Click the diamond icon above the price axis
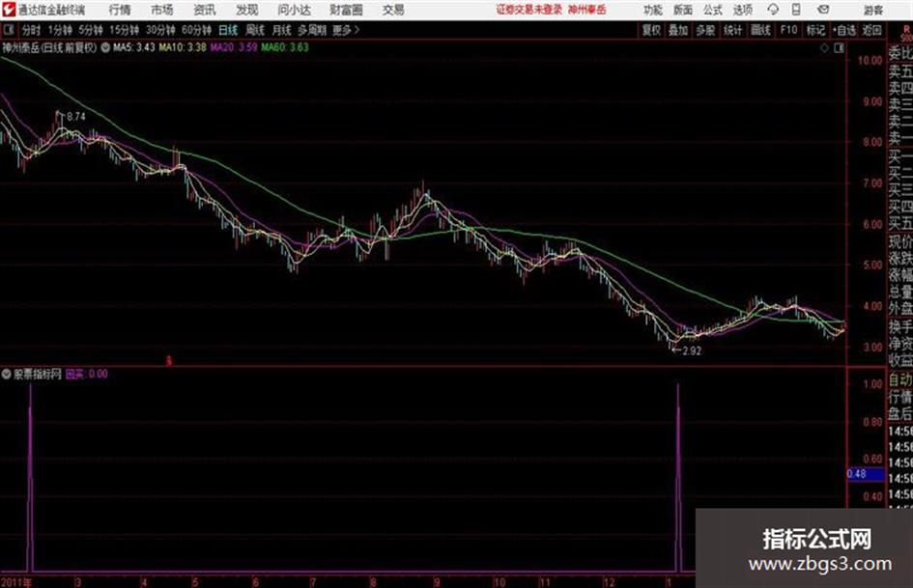Viewport: 913px width, 588px height. 824,47
